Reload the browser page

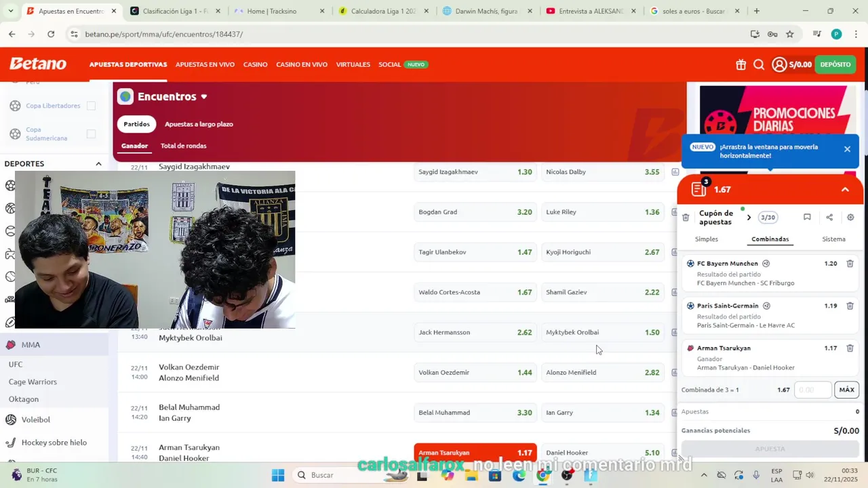click(x=51, y=34)
